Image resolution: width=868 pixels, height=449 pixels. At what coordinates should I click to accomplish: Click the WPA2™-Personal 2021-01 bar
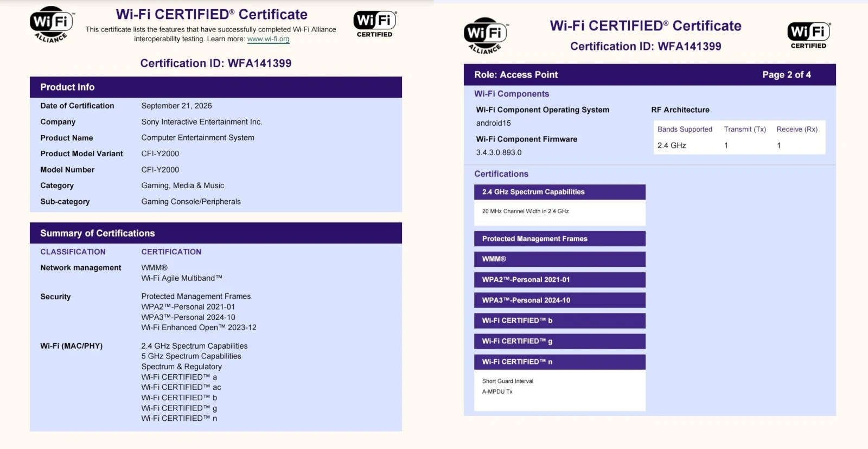(560, 280)
